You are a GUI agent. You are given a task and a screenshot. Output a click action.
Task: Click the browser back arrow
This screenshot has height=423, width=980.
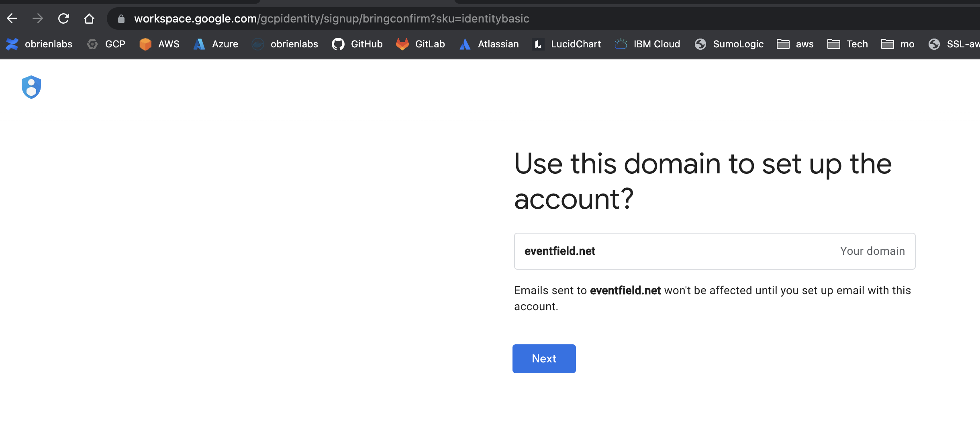tap(12, 18)
